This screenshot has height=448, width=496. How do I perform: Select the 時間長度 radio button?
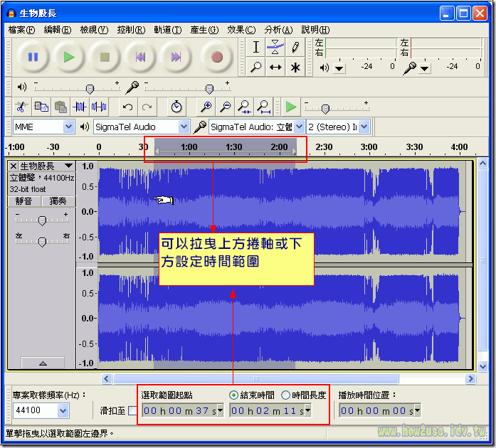(x=286, y=395)
